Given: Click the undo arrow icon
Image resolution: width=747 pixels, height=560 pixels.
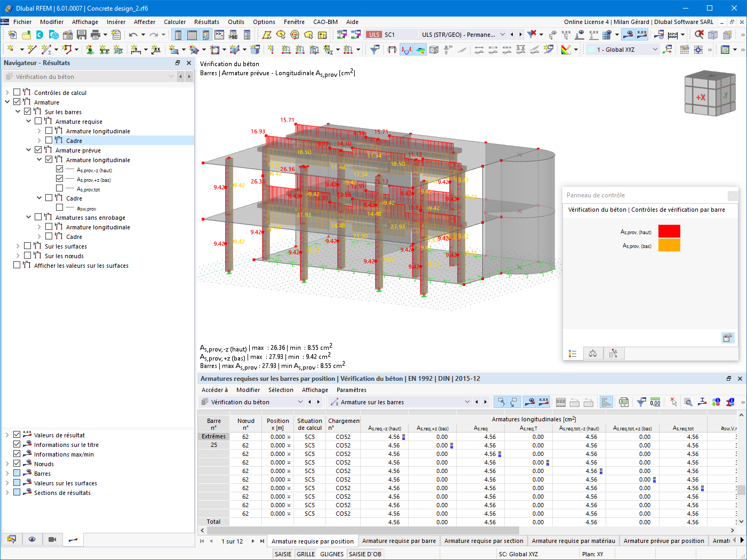Looking at the screenshot, I should point(133,35).
